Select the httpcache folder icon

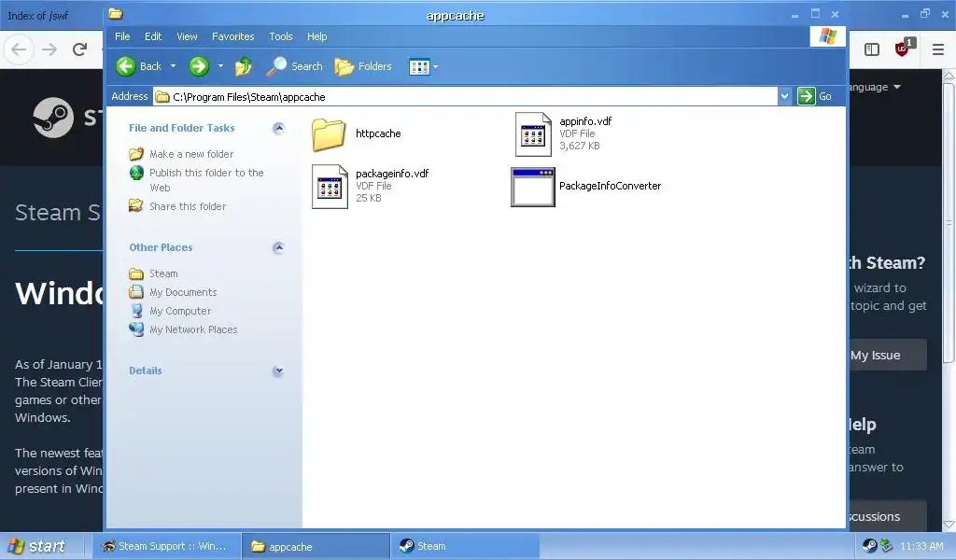pos(329,134)
